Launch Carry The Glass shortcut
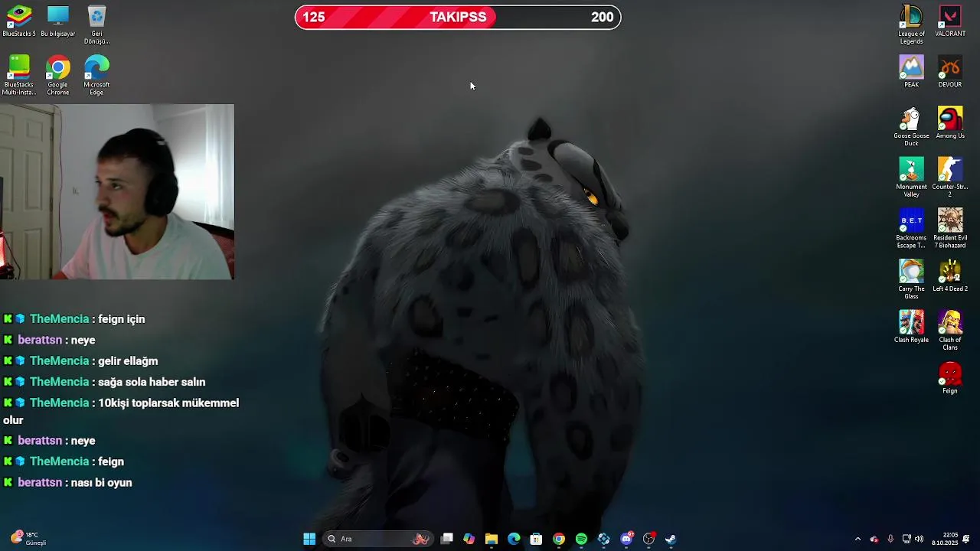Viewport: 980px width, 551px height. click(x=911, y=279)
